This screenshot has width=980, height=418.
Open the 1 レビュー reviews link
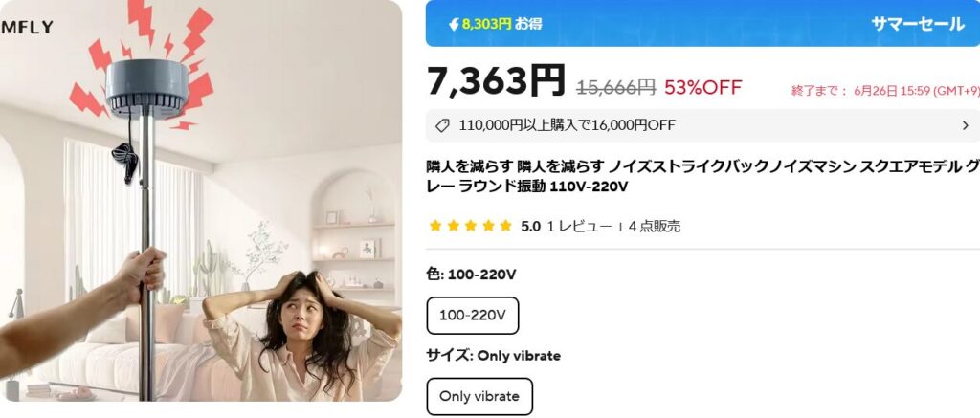579,226
